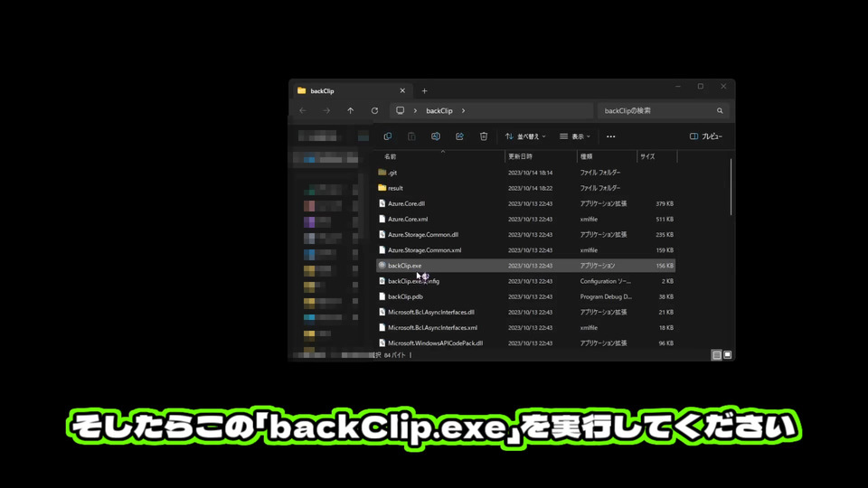Screen dimensions: 868x488
Task: Click the PC icon in address bar
Action: pyautogui.click(x=401, y=110)
